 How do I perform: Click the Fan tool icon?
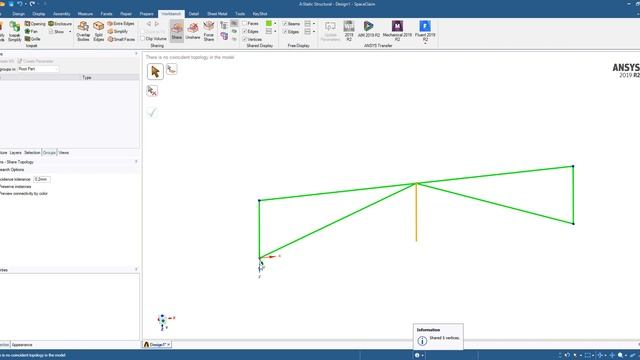pyautogui.click(x=27, y=31)
